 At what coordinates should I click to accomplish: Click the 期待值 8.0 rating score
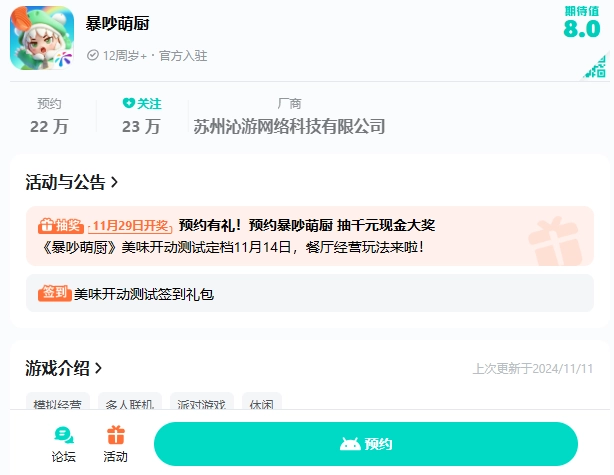point(581,28)
